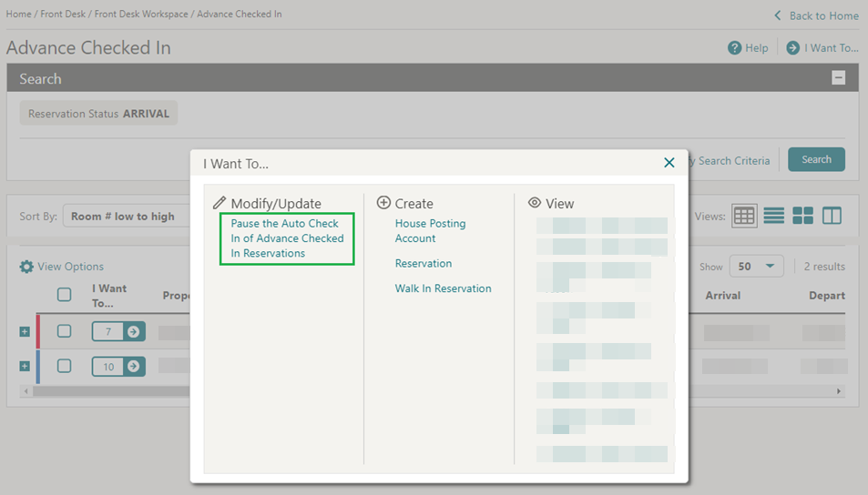Open the Sort By dropdown
This screenshot has height=495, width=868.
(x=128, y=217)
